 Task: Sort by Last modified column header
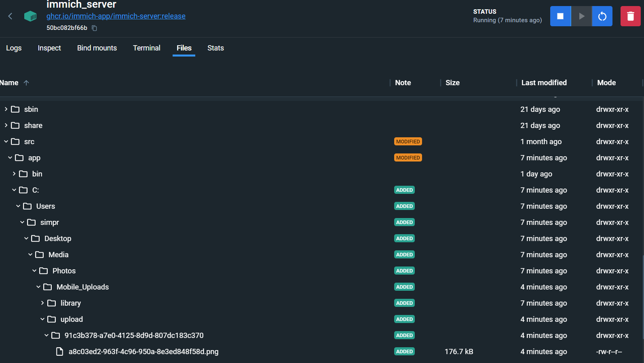(x=544, y=83)
